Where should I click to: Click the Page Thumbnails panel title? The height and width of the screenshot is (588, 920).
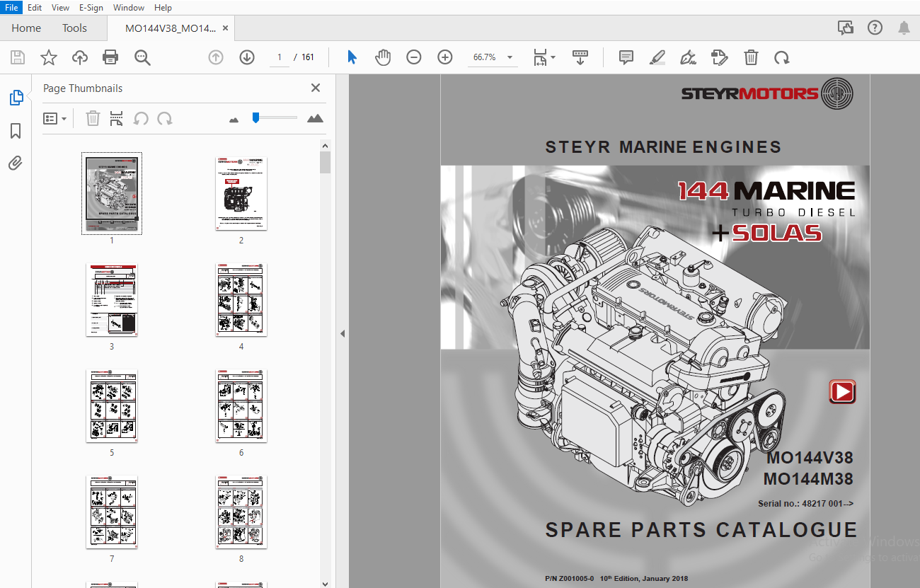[83, 88]
